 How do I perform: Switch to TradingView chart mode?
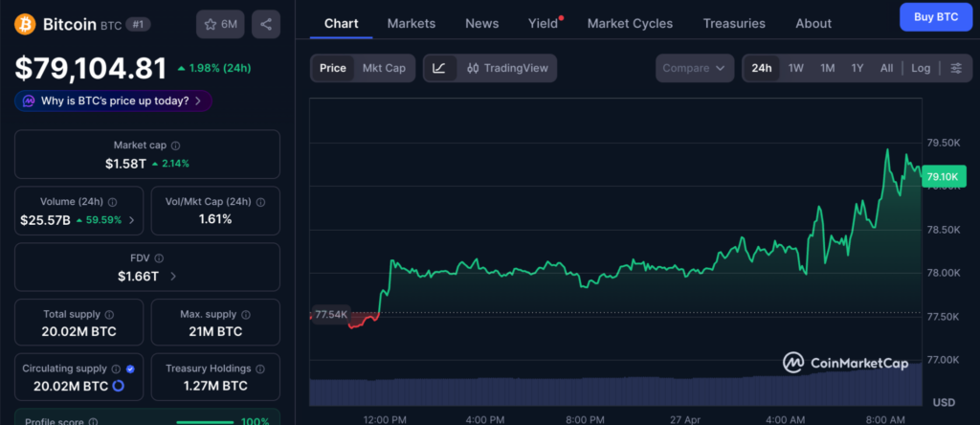click(x=507, y=68)
